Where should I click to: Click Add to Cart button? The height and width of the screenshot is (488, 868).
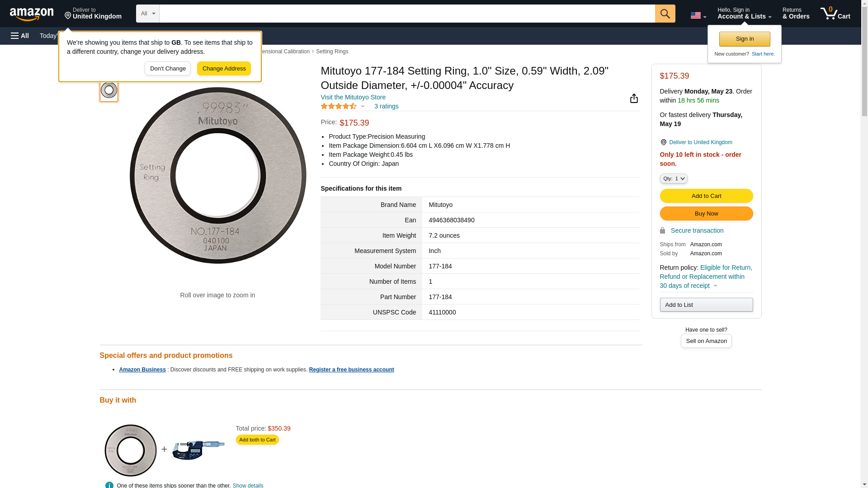pos(706,196)
